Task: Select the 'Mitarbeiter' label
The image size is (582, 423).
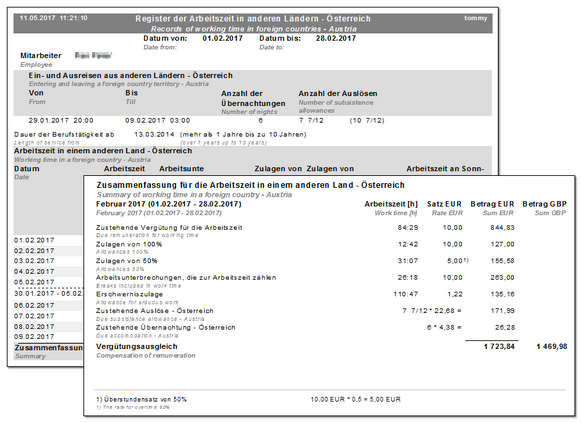Action: tap(41, 56)
